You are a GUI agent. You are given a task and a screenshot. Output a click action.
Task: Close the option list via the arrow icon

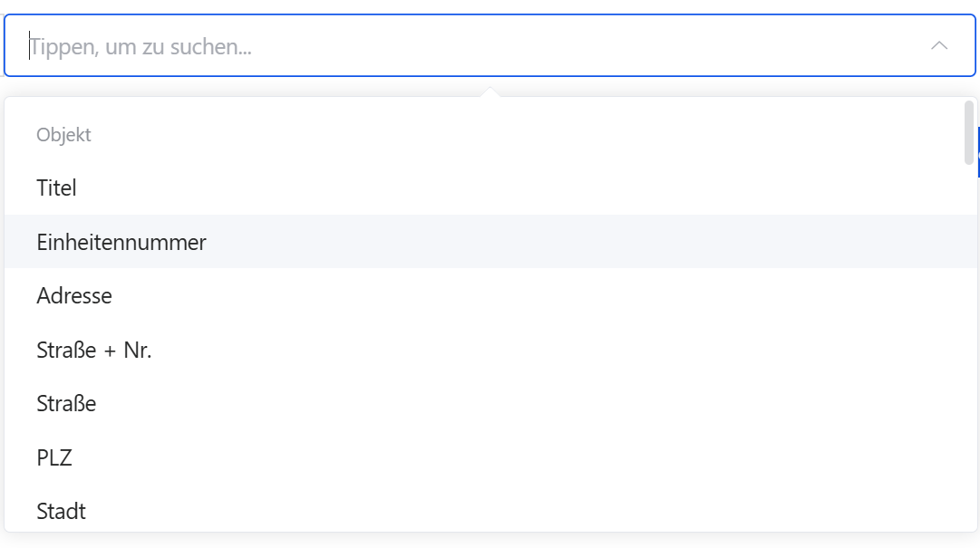coord(939,45)
